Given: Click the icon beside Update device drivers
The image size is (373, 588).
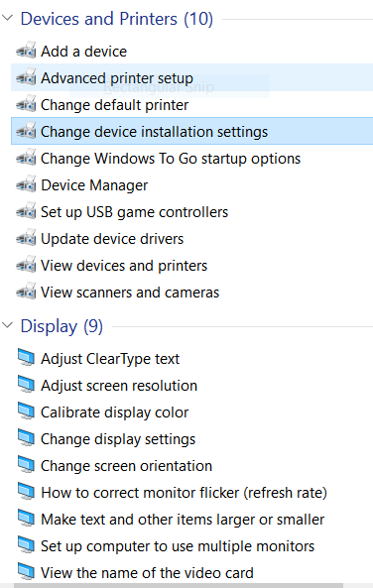Looking at the screenshot, I should (x=26, y=238).
